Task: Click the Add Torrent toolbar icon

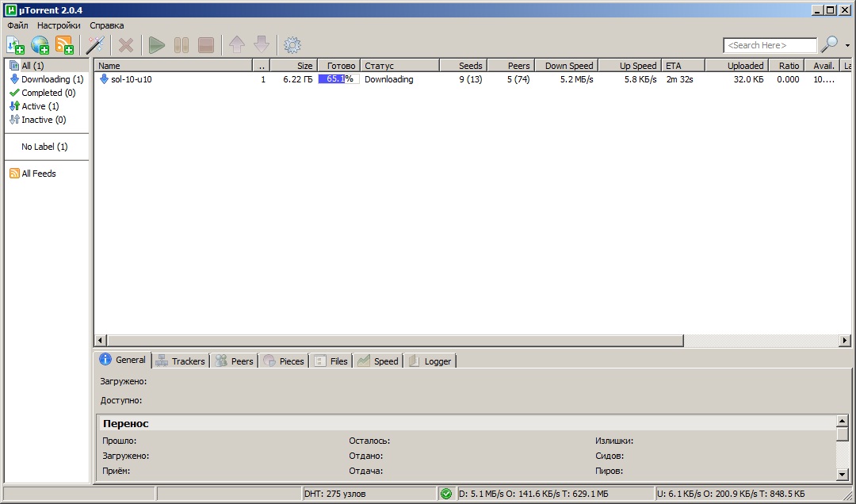Action: [x=16, y=45]
